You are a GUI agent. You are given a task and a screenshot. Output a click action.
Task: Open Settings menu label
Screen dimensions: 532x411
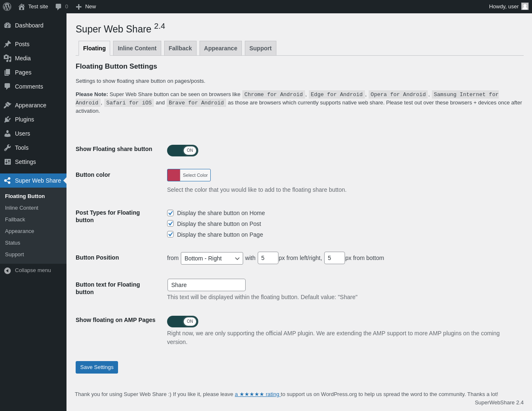(25, 162)
